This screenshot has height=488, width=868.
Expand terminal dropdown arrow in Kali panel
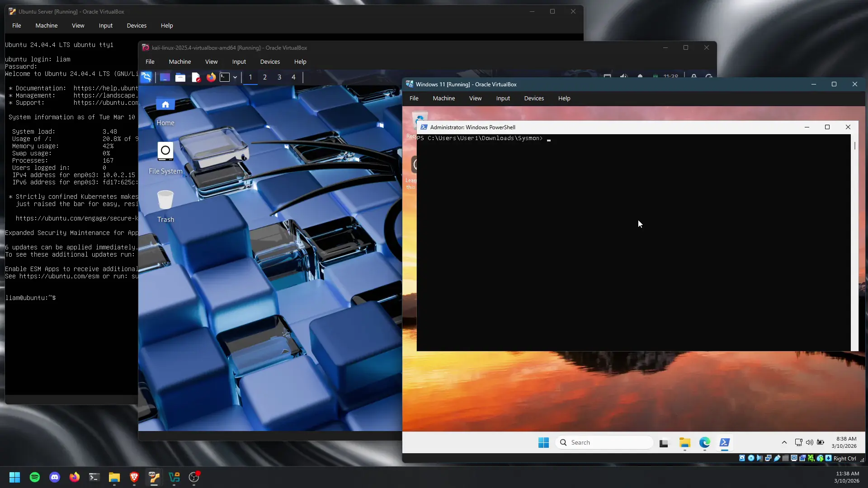(x=235, y=78)
